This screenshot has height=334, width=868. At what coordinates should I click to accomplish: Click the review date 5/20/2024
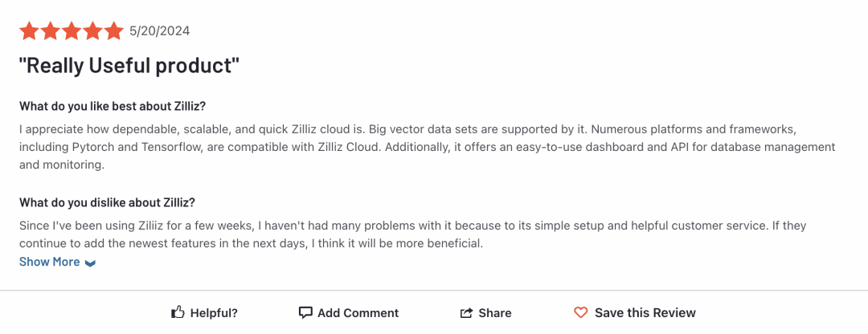159,31
